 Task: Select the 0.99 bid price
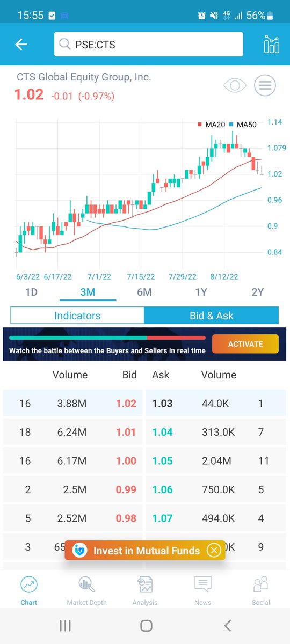click(x=126, y=489)
